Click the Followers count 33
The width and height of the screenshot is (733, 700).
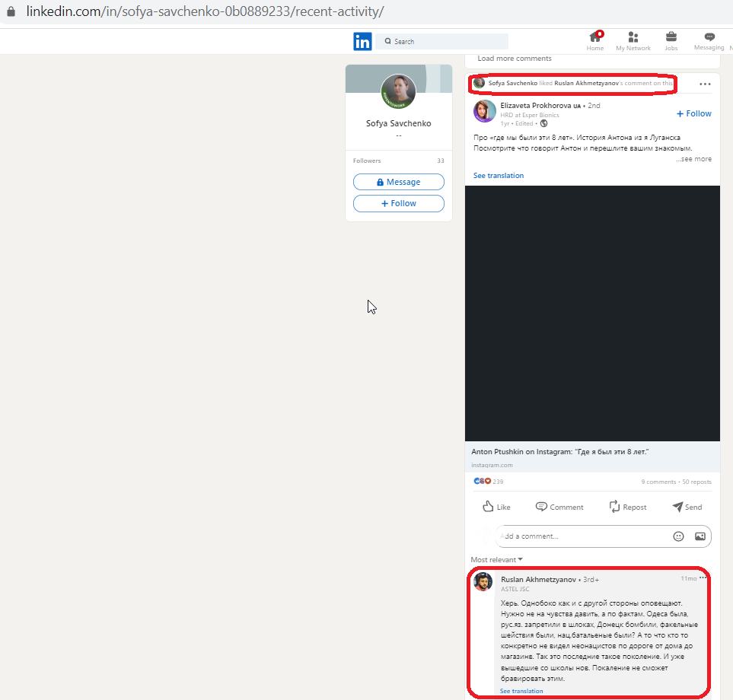[x=441, y=161]
